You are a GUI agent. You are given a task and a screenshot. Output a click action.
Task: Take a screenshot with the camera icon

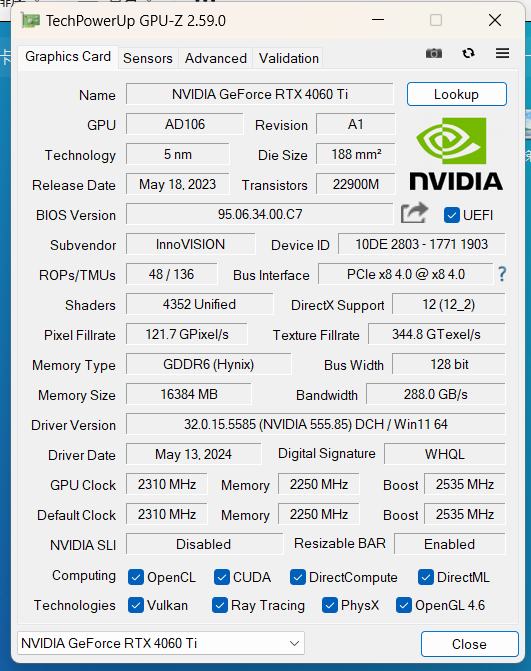(434, 53)
